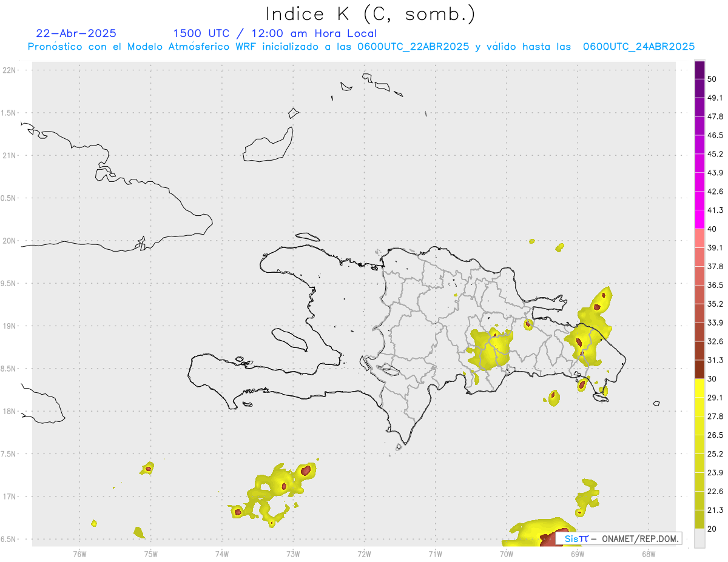Pick the bright yellow swatch between 29.1 and 30
This screenshot has height=562, width=728.
(x=699, y=388)
